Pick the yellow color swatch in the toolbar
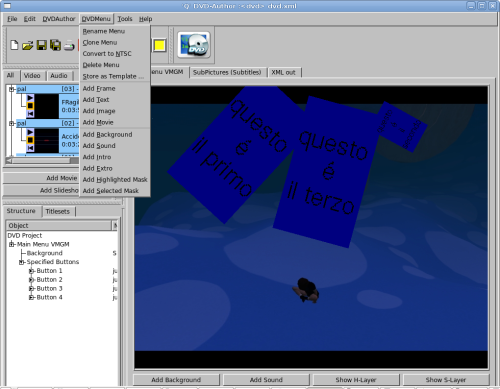The width and height of the screenshot is (500, 389). pyautogui.click(x=160, y=45)
